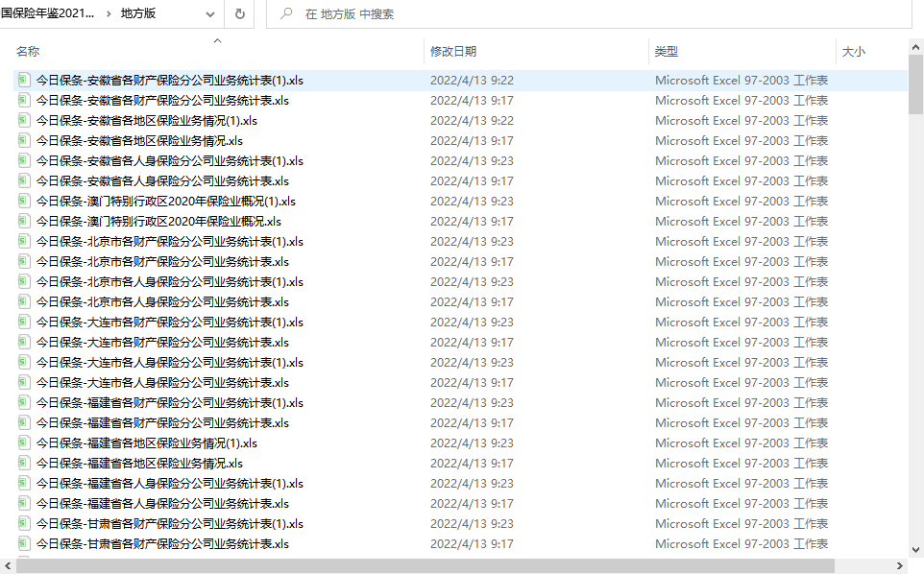Select file name 今日保条-福建省各地区保险业务情况(1).xls
Screen dimensions: 924x574
pyautogui.click(x=147, y=442)
